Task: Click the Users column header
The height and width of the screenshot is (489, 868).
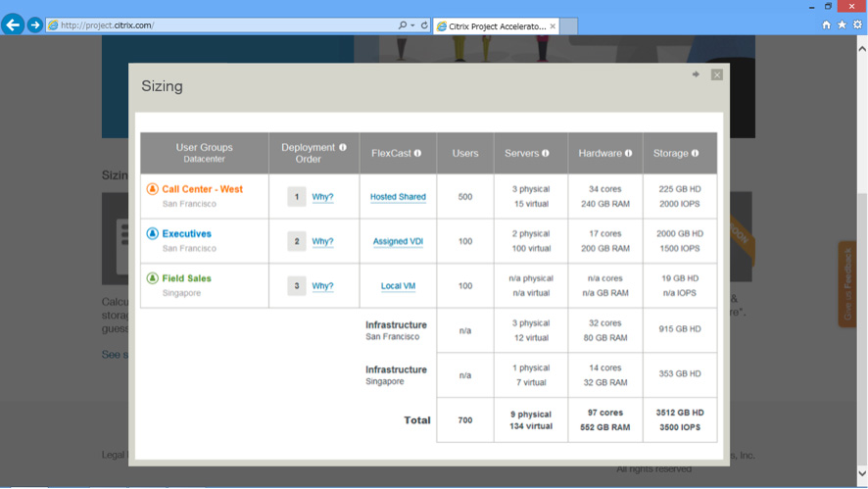Action: 465,153
